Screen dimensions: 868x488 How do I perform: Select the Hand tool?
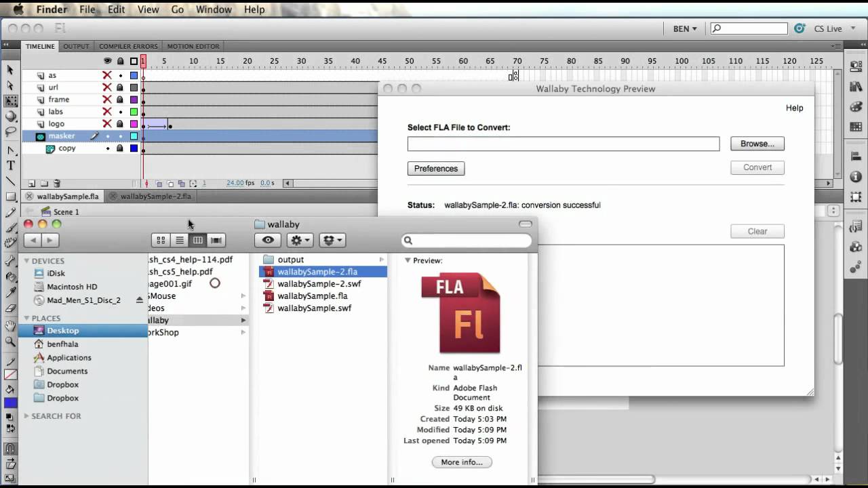point(10,327)
